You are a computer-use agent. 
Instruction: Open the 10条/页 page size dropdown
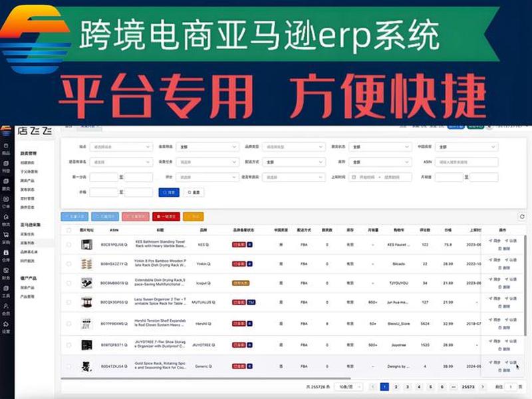(x=348, y=387)
